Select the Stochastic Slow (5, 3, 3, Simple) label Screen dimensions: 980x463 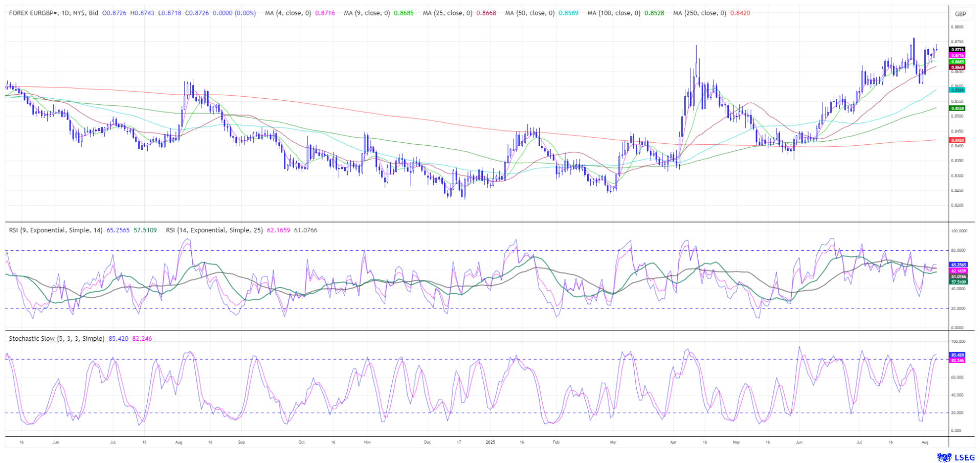57,339
